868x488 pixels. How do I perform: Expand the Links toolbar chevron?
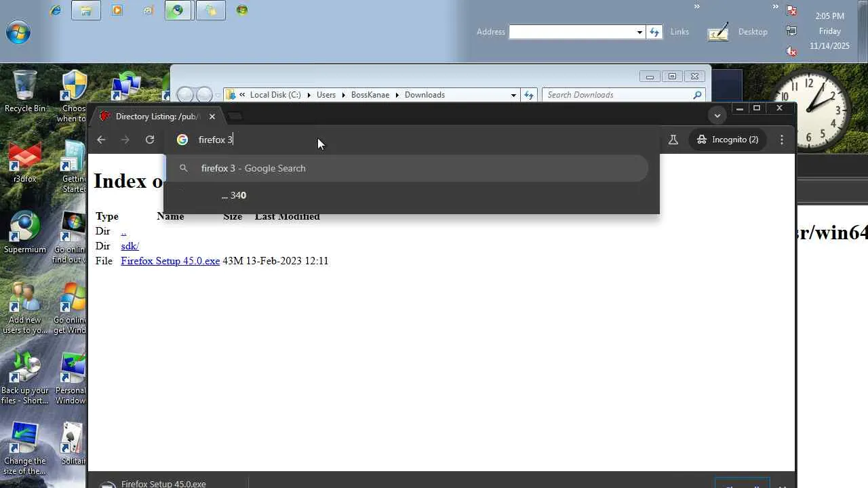[696, 7]
